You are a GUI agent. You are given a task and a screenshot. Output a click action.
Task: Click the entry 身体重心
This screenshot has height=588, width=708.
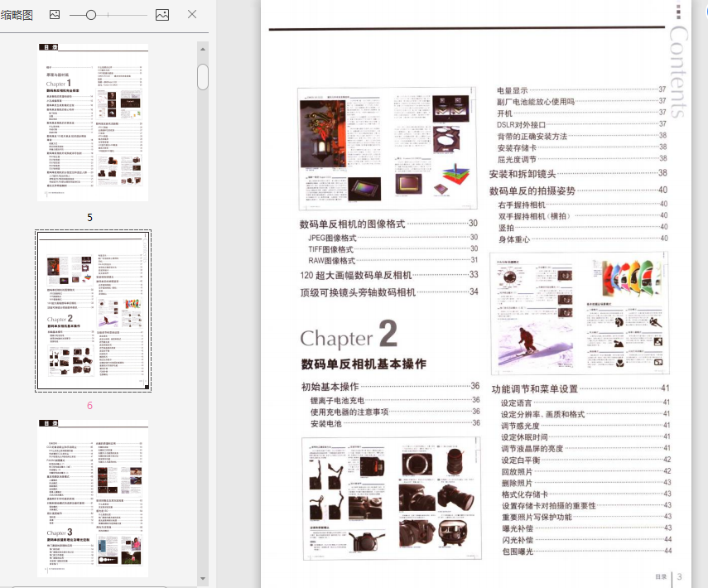tap(514, 239)
